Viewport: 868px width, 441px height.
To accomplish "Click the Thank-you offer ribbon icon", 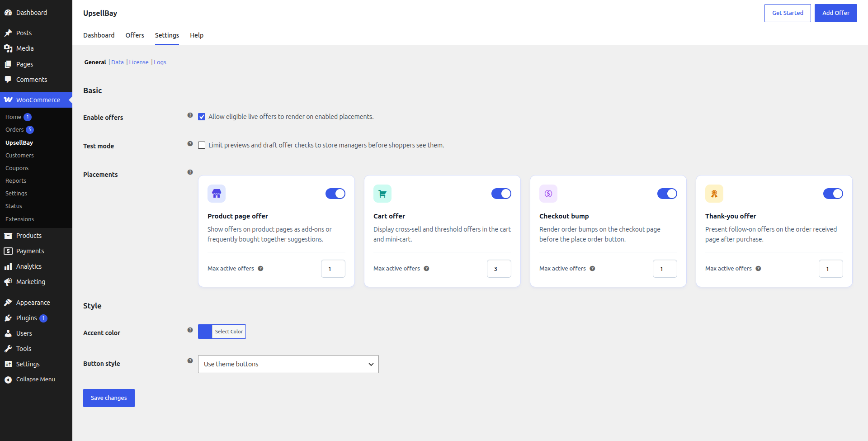I will point(714,194).
